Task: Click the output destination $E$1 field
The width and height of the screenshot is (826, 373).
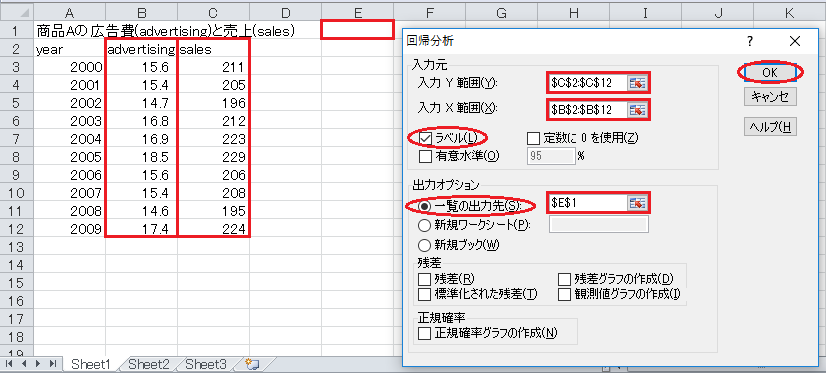Action: [x=588, y=203]
